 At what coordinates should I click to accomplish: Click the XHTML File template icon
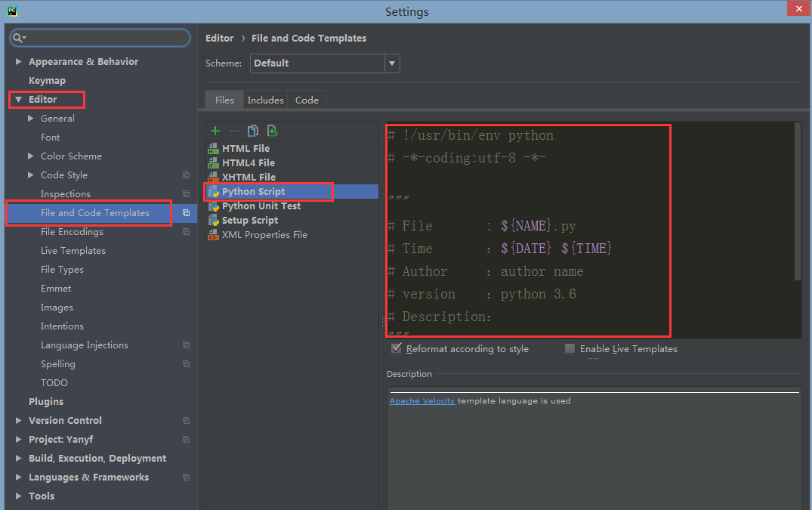[x=213, y=177]
